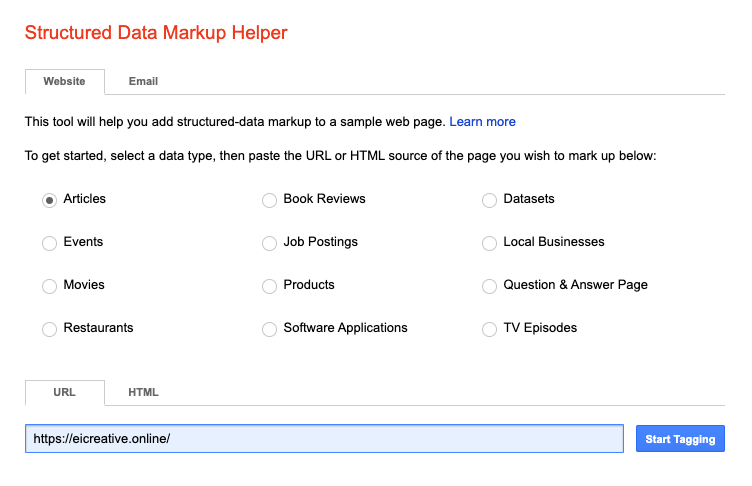Select the Datasets radio option
The image size is (752, 486).
489,200
